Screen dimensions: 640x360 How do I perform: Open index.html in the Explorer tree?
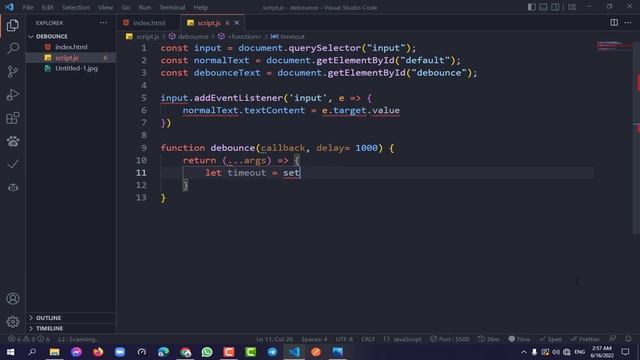tap(71, 47)
